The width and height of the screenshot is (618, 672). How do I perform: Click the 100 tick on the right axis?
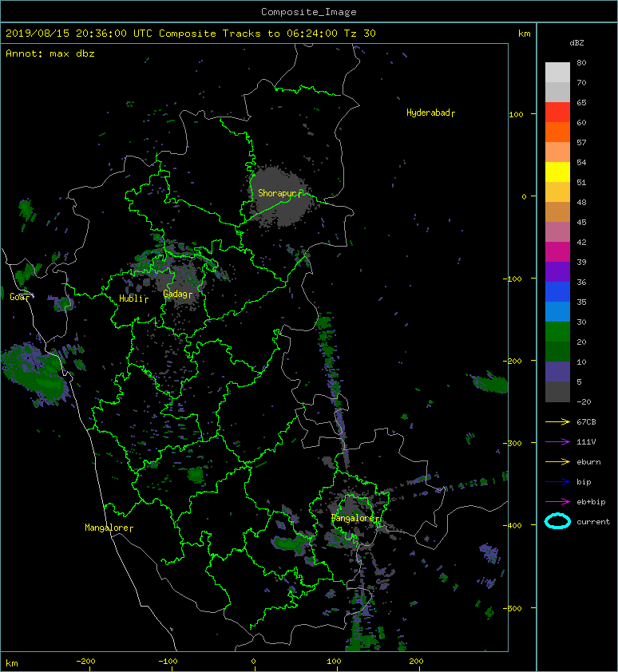(516, 114)
